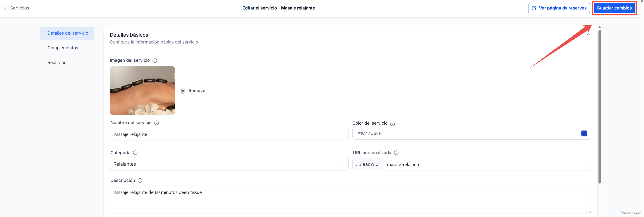Click external link icon on reservas button
644x217 pixels.
tap(534, 8)
